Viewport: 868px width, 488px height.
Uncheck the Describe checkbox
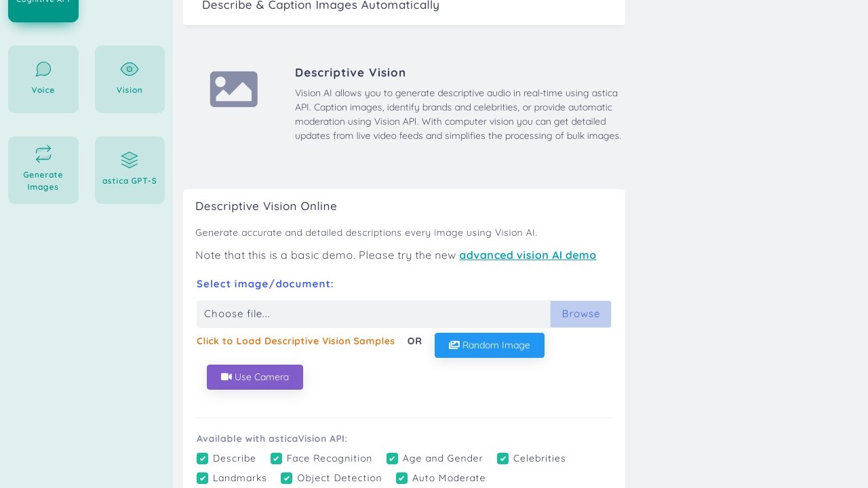(203, 459)
